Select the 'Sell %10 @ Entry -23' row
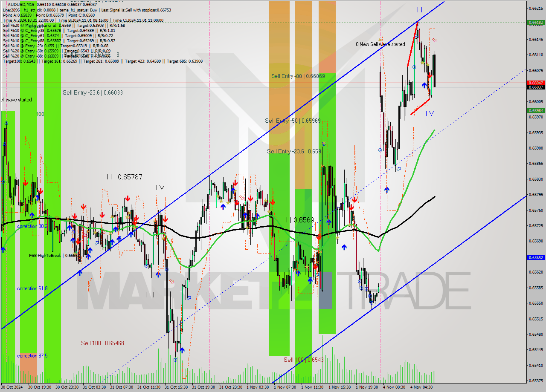Image resolution: width=546 pixels, height=392 pixels. pyautogui.click(x=55, y=46)
